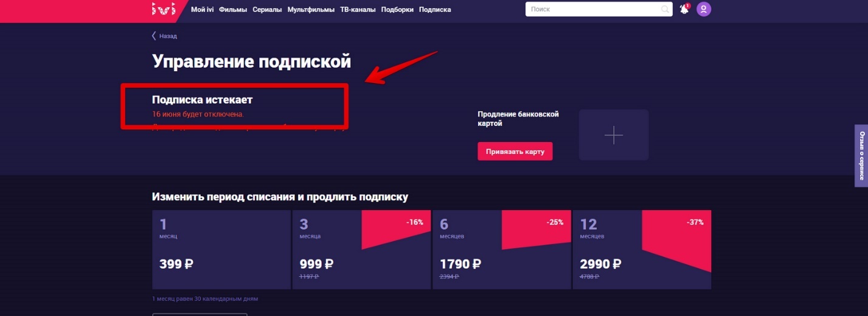Open the Мой ivi menu item
The width and height of the screenshot is (868, 316).
click(x=202, y=10)
